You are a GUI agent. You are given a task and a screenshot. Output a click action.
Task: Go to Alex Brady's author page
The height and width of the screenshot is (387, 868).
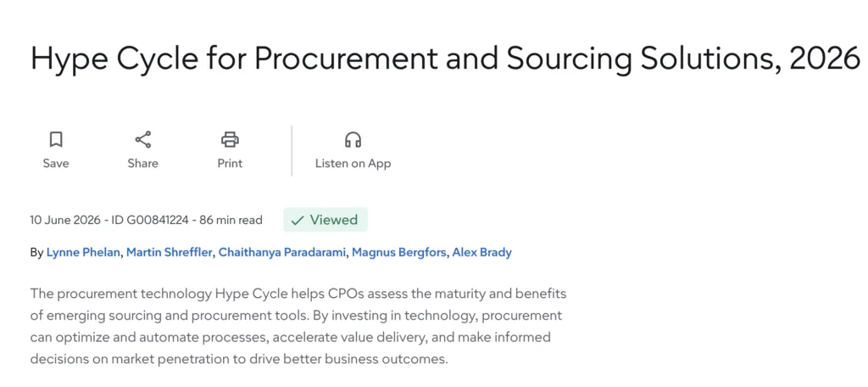tap(481, 253)
